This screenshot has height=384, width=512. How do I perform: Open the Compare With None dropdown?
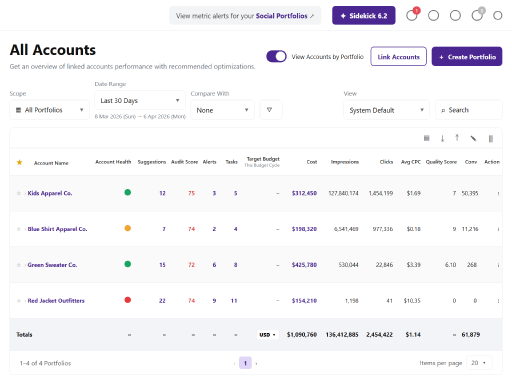222,110
